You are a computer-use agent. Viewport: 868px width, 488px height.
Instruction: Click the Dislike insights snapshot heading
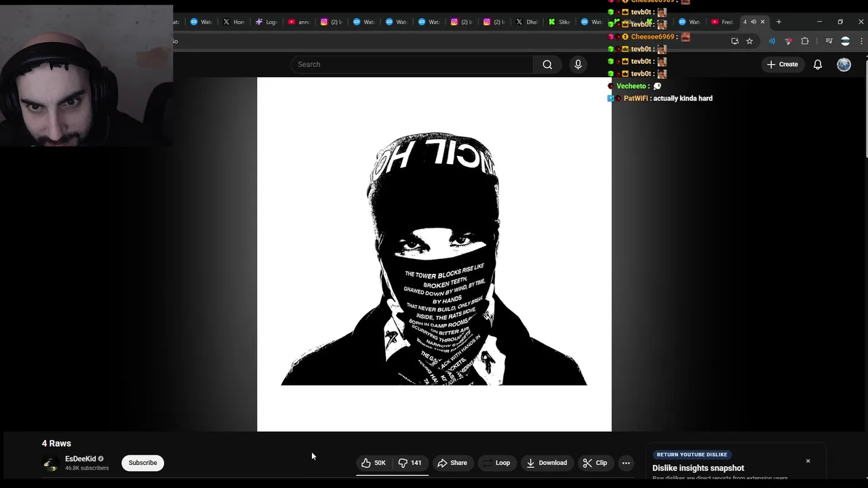(x=698, y=468)
